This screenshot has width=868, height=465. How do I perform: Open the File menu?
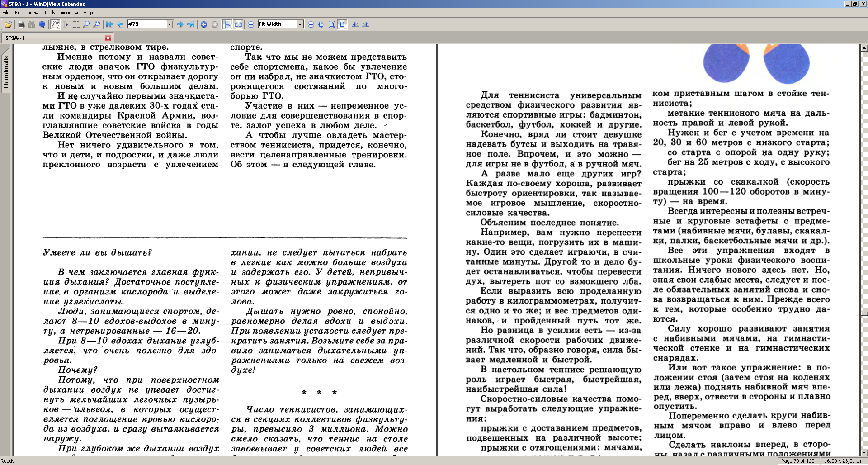[6, 13]
